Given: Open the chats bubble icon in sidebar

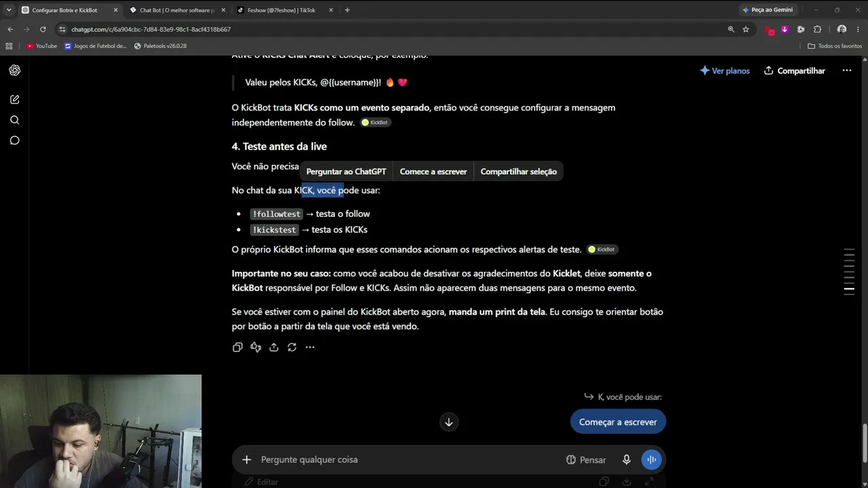Looking at the screenshot, I should (x=15, y=140).
